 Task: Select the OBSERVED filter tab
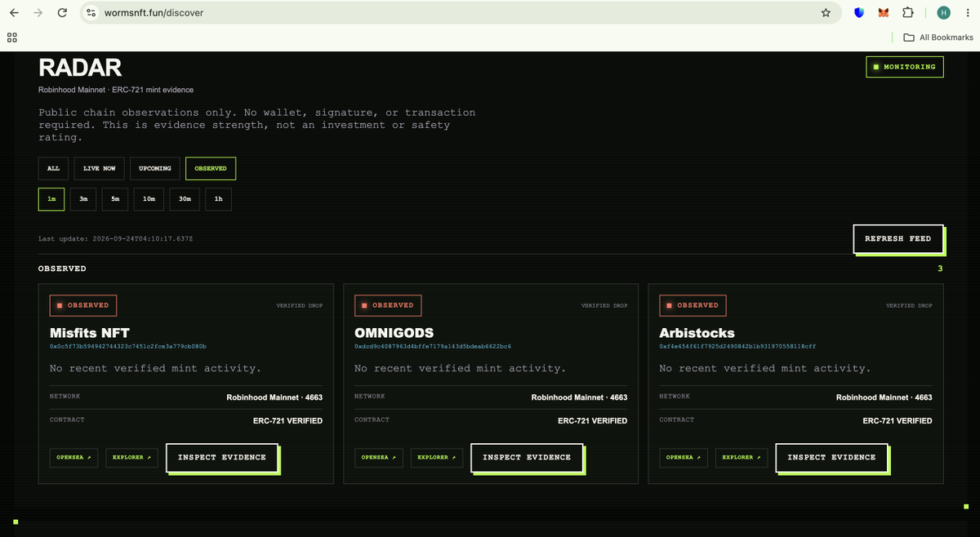click(211, 168)
